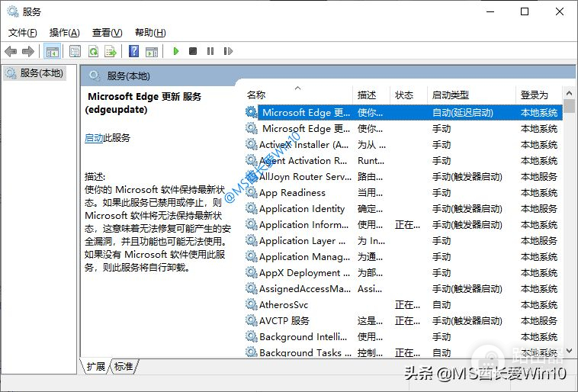Image resolution: width=578 pixels, height=392 pixels.
Task: Click the vertical scrollbar thumb
Action: point(569,106)
